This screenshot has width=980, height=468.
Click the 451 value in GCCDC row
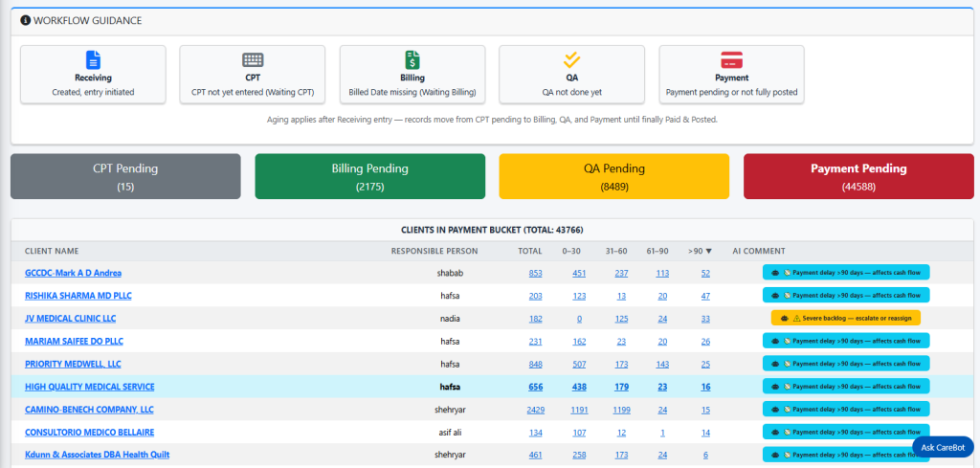pos(579,273)
